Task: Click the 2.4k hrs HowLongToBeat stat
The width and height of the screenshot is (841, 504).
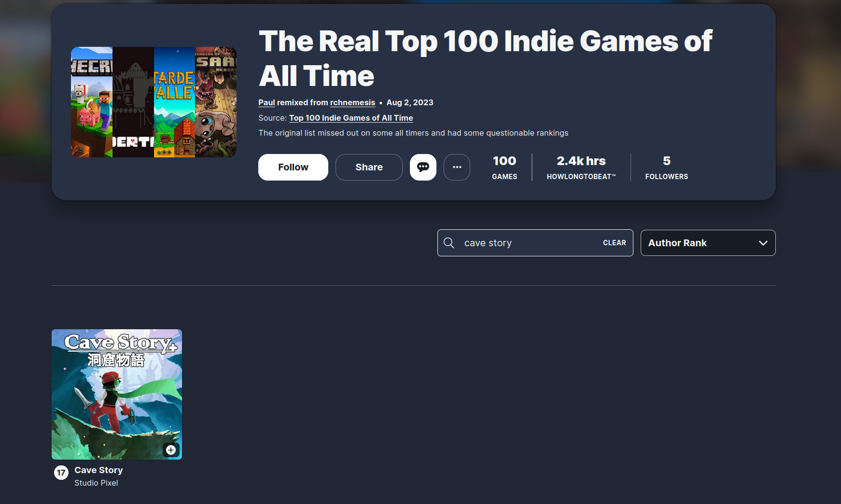Action: [x=581, y=168]
